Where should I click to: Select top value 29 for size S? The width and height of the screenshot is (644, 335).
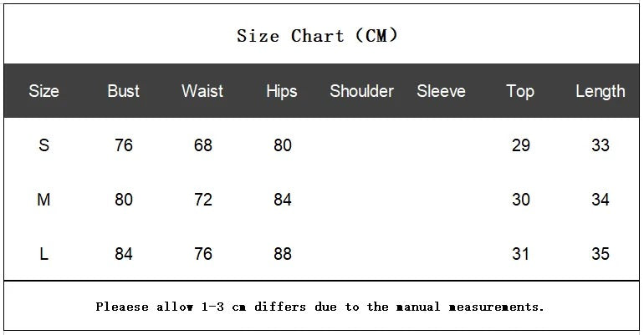pyautogui.click(x=521, y=145)
